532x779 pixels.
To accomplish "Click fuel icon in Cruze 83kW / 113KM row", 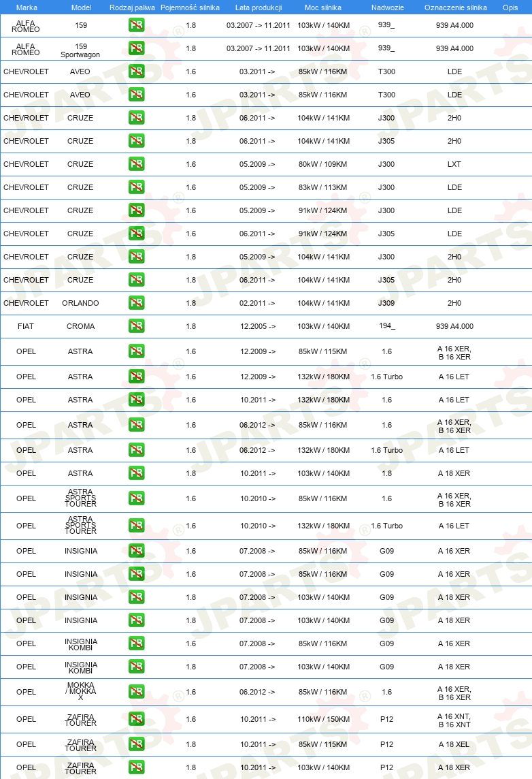I will [137, 187].
